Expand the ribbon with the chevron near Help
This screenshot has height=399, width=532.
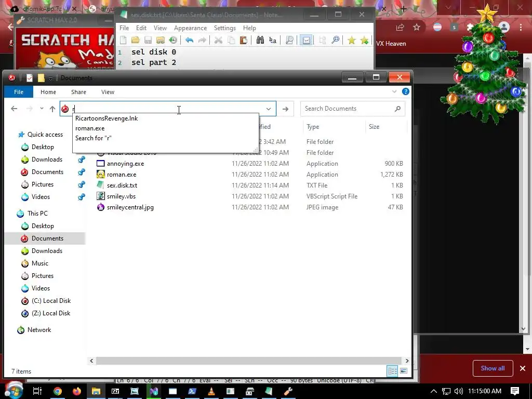pos(394,91)
